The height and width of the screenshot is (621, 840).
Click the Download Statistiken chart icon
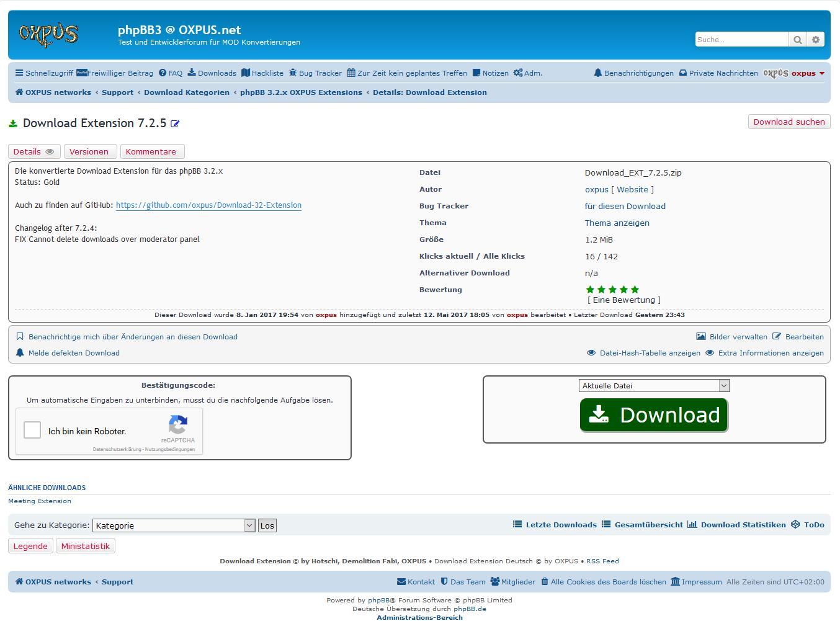692,525
